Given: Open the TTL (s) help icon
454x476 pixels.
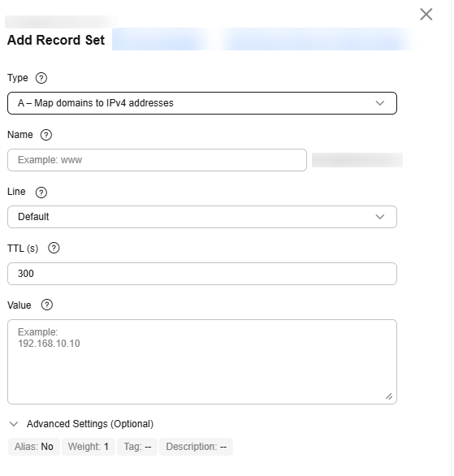Looking at the screenshot, I should (54, 248).
